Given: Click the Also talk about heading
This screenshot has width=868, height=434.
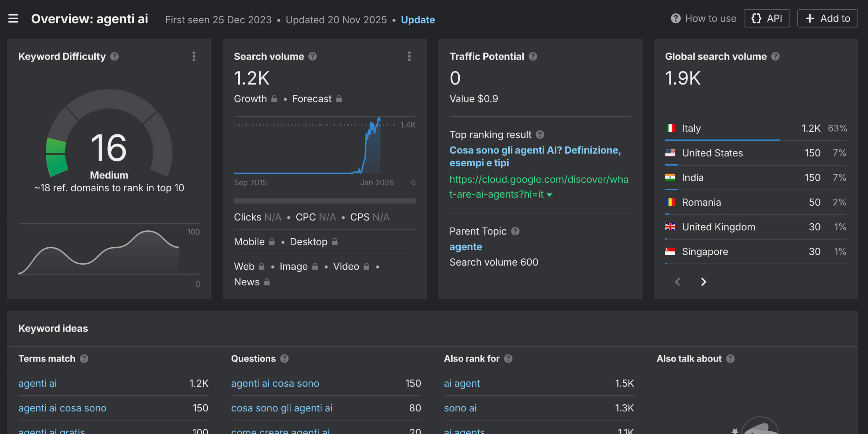Looking at the screenshot, I should coord(689,359).
